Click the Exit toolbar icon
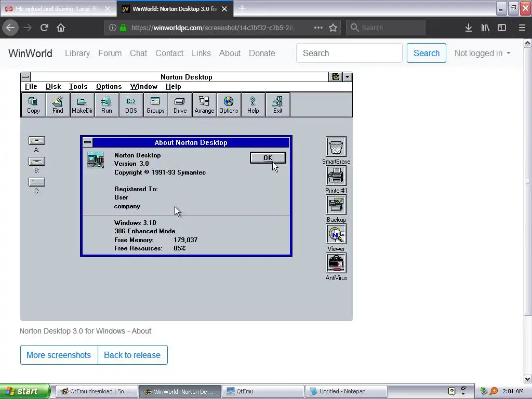 point(277,105)
